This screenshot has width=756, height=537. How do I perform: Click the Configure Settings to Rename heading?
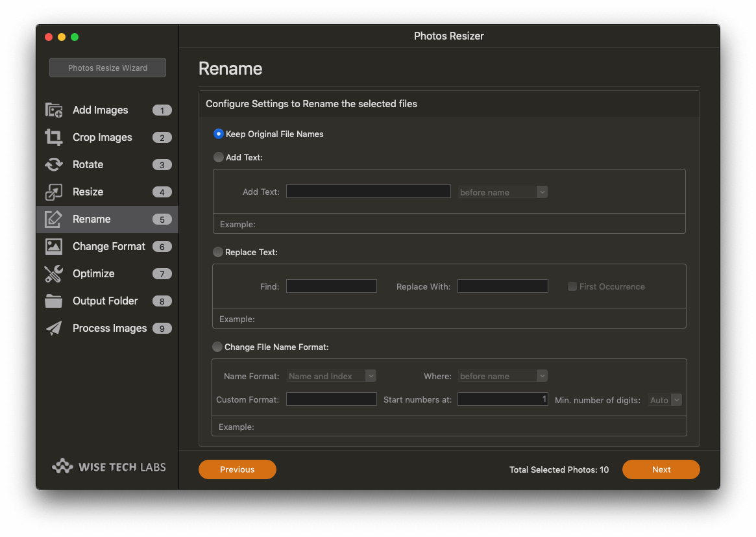[x=311, y=104]
